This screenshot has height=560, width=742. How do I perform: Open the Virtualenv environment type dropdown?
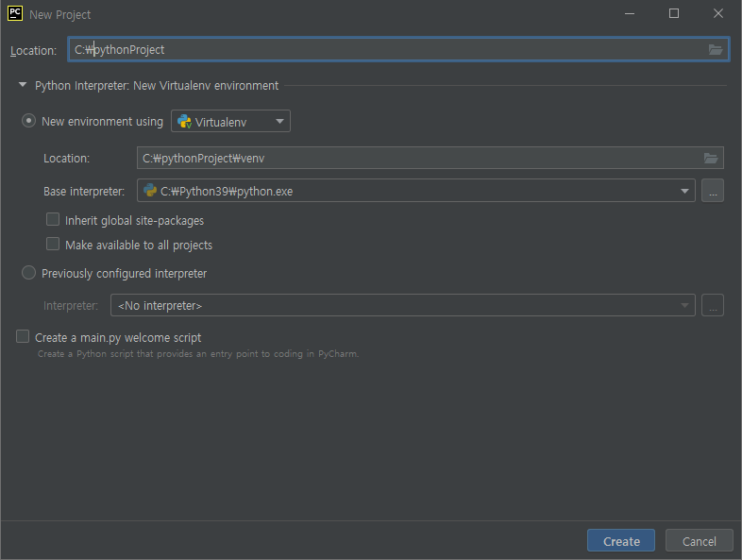(x=230, y=121)
